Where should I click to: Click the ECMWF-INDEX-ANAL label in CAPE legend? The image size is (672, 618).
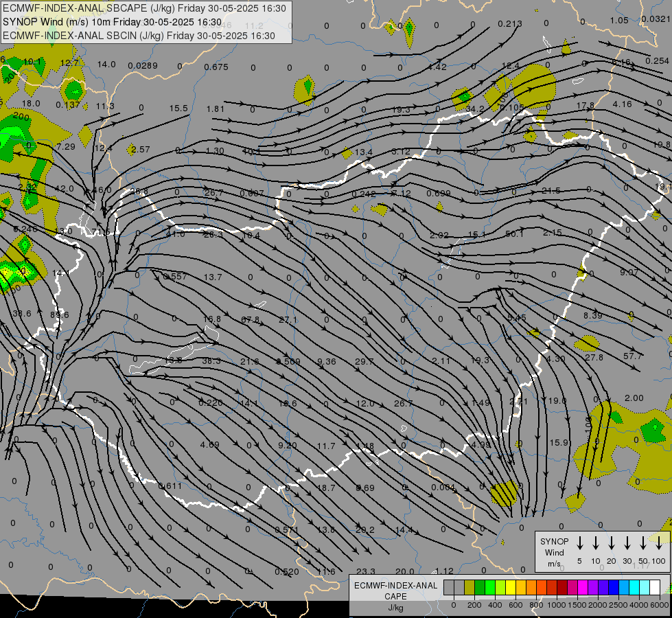(x=395, y=586)
